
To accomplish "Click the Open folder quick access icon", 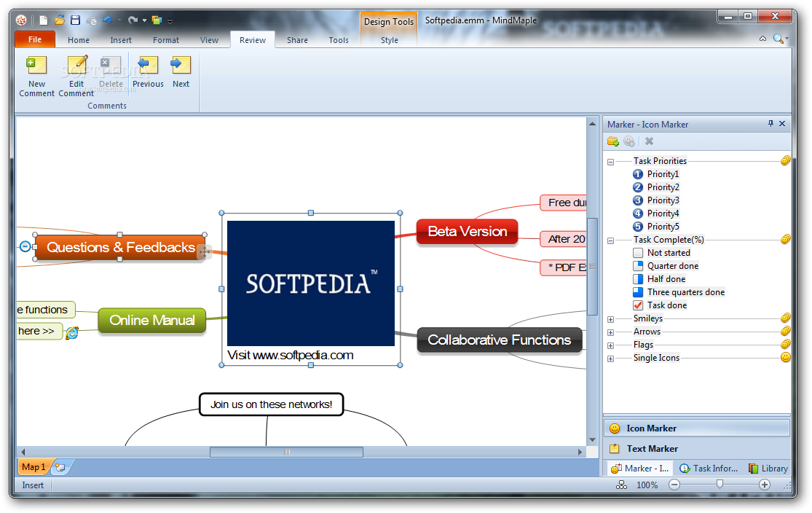I will point(60,20).
